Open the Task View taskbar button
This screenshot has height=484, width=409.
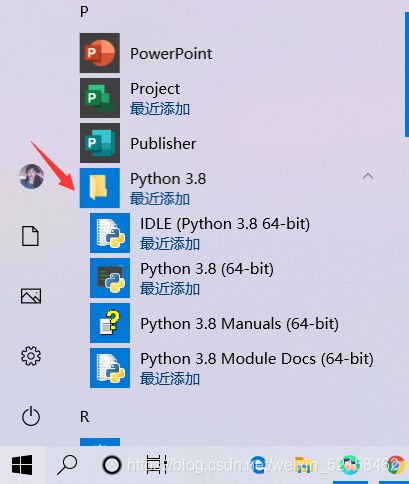point(157,465)
